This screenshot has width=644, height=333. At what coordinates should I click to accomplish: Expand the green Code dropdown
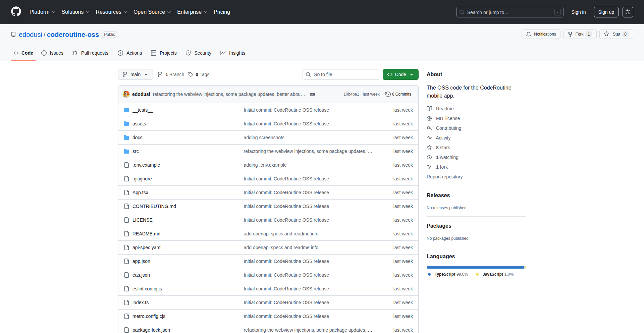(x=400, y=74)
